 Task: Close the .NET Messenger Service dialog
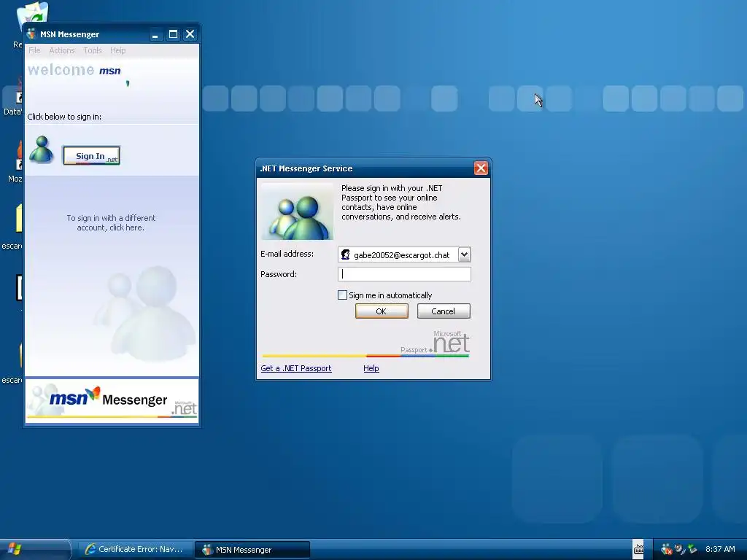click(x=481, y=168)
